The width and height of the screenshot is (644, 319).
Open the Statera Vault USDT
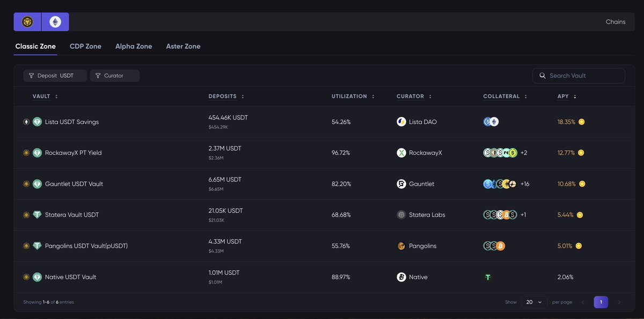click(x=72, y=215)
